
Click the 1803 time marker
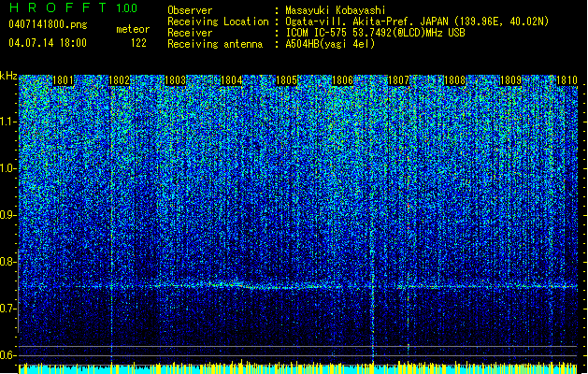[175, 80]
